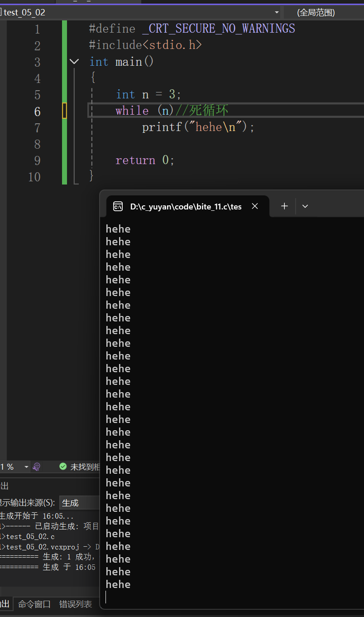Image resolution: width=364 pixels, height=617 pixels.
Task: Click the #include<stdio.h> line
Action: 145,45
